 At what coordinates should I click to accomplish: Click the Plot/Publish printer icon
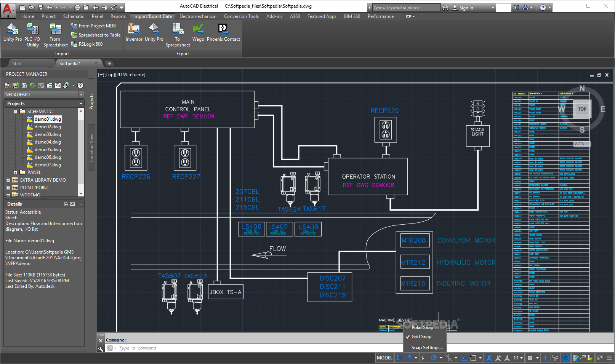tap(66, 85)
